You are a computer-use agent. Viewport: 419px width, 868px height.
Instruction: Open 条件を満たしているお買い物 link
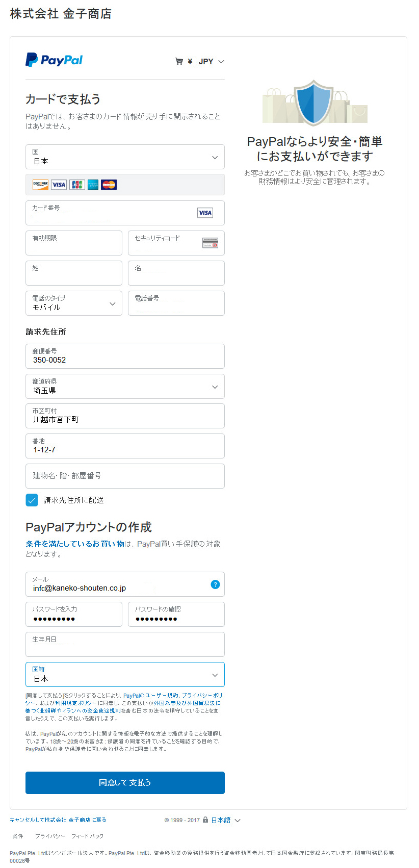click(75, 544)
